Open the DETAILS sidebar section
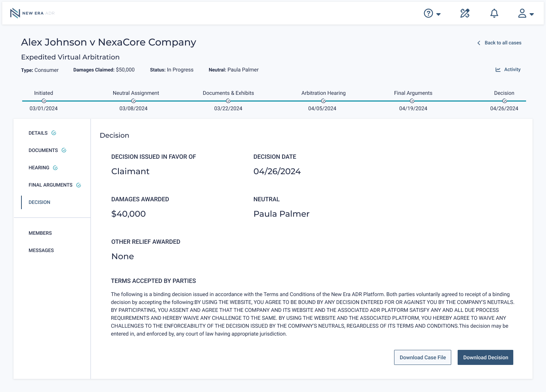This screenshot has width=546, height=392. point(38,133)
